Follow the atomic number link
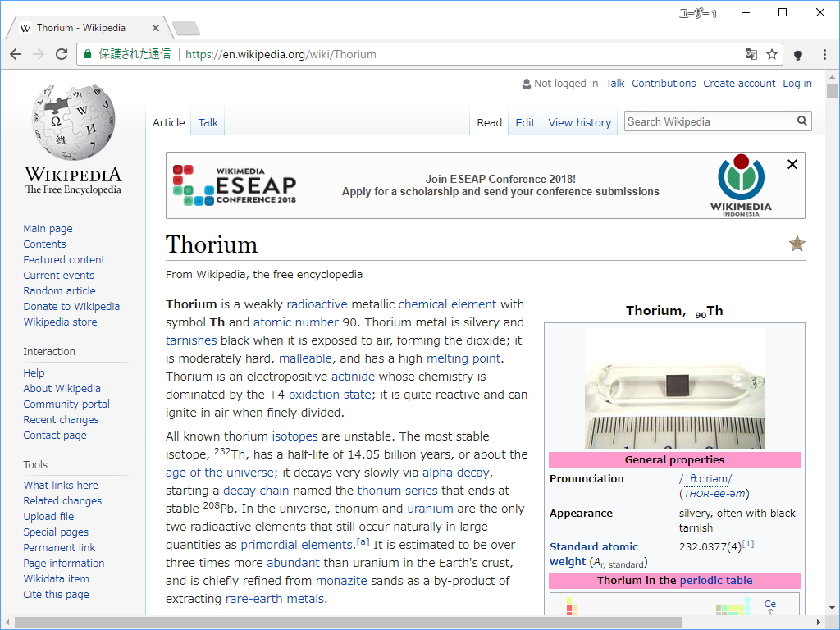Viewport: 840px width, 630px height. point(295,322)
